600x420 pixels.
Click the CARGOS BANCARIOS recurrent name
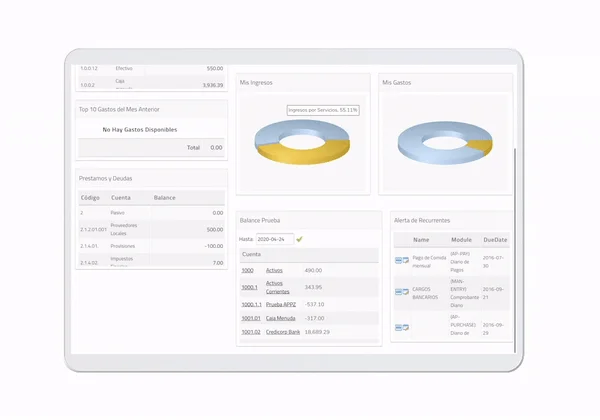tap(425, 293)
